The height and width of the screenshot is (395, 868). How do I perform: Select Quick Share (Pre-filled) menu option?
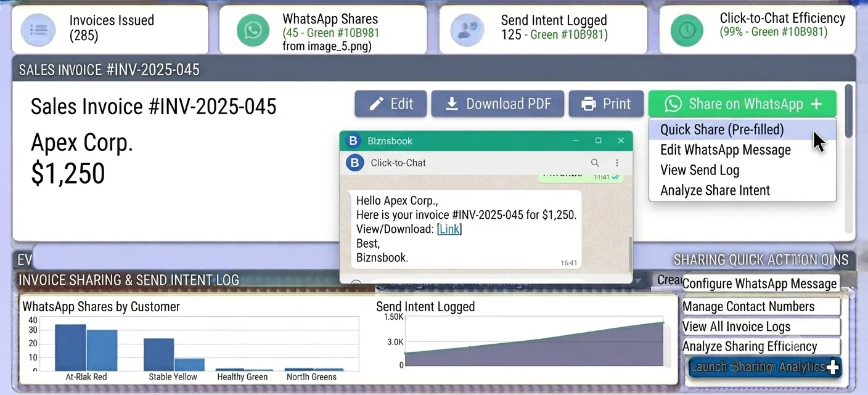click(x=742, y=129)
